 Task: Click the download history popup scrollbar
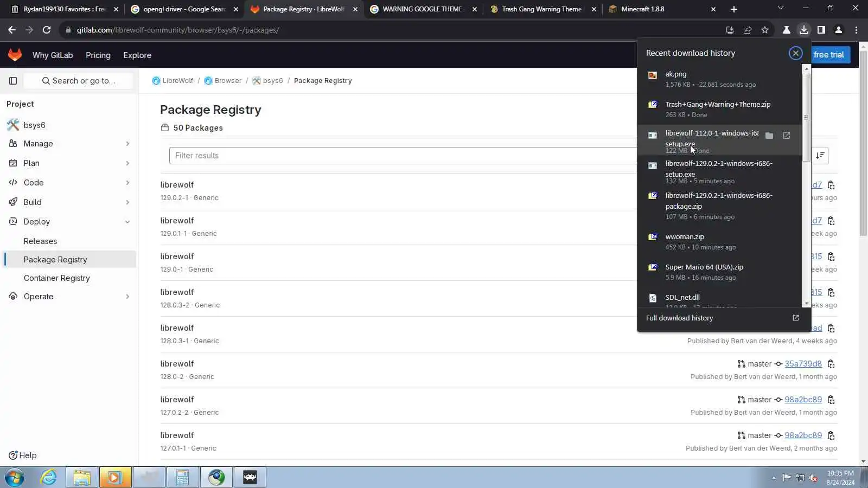tap(806, 117)
